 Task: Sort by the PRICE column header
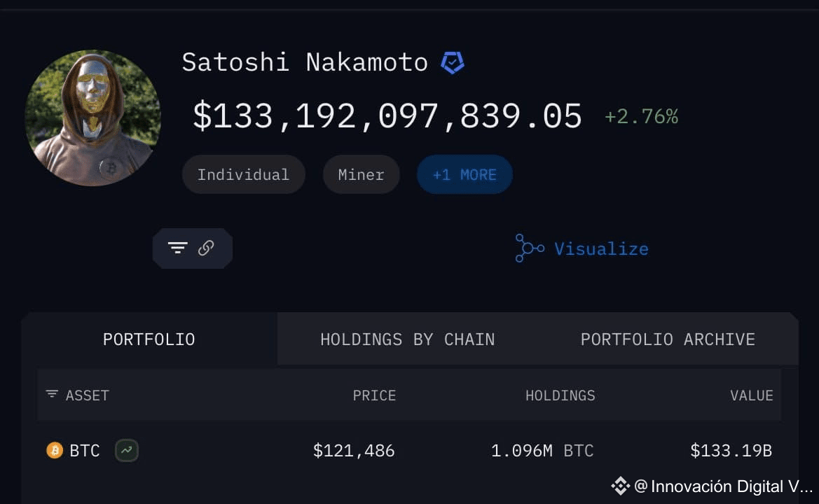375,395
